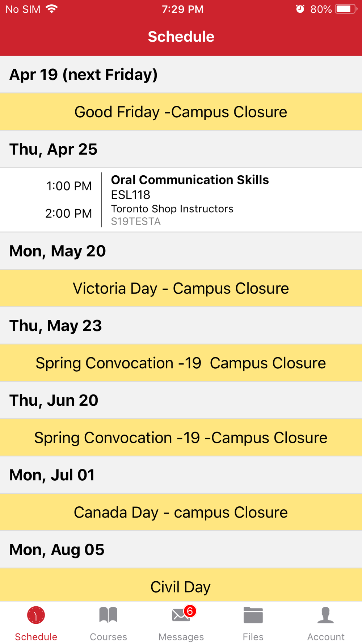Open the Account person icon
This screenshot has width=362, height=644.
[x=326, y=615]
